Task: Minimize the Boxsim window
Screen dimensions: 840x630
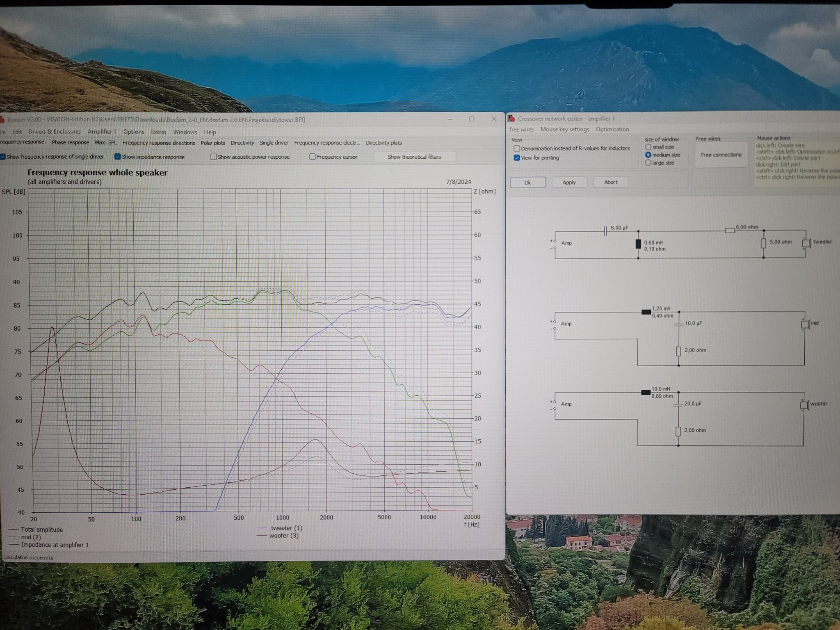Action: (450, 119)
